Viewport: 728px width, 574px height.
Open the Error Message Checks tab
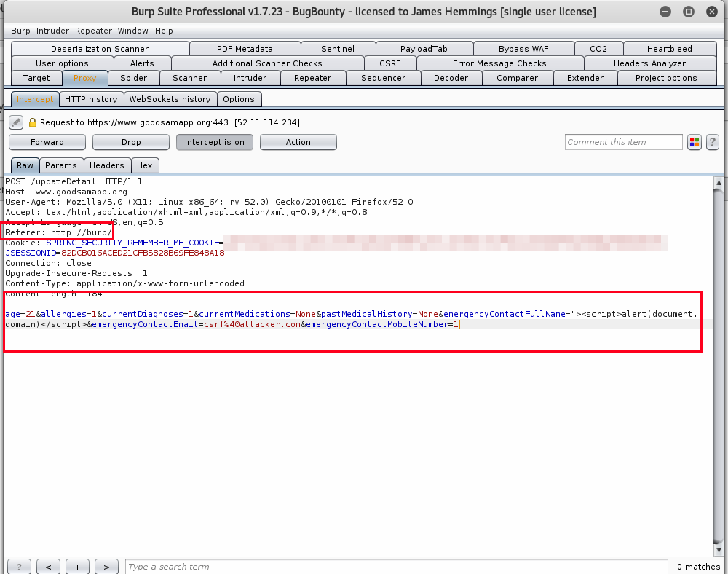click(x=499, y=63)
